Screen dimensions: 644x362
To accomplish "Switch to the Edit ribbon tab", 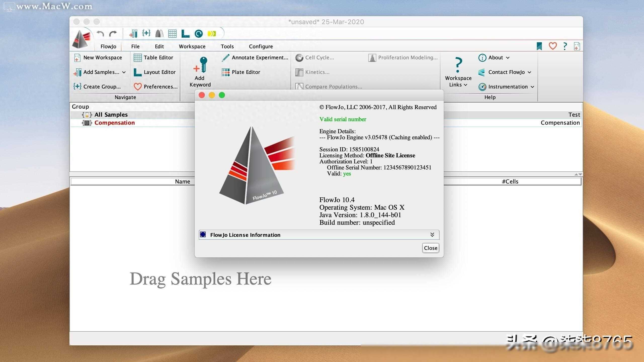I will [x=159, y=47].
